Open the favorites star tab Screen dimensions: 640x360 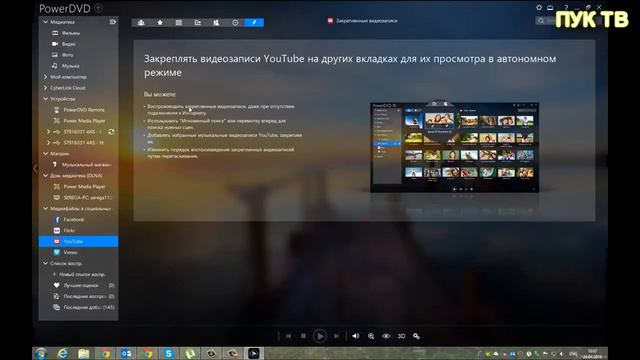click(160, 22)
